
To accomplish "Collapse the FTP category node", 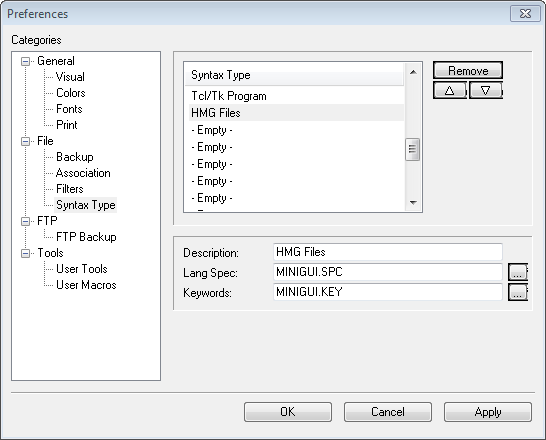I will point(25,221).
